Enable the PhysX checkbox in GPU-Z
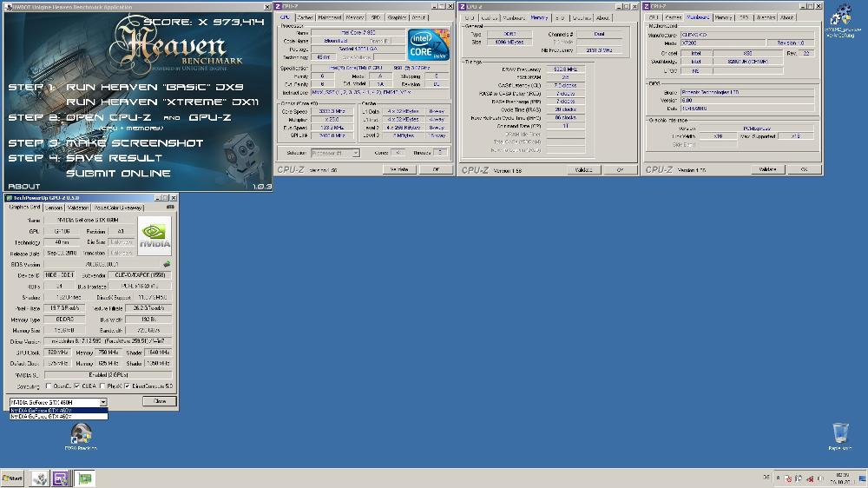Image resolution: width=868 pixels, height=488 pixels. [x=102, y=386]
